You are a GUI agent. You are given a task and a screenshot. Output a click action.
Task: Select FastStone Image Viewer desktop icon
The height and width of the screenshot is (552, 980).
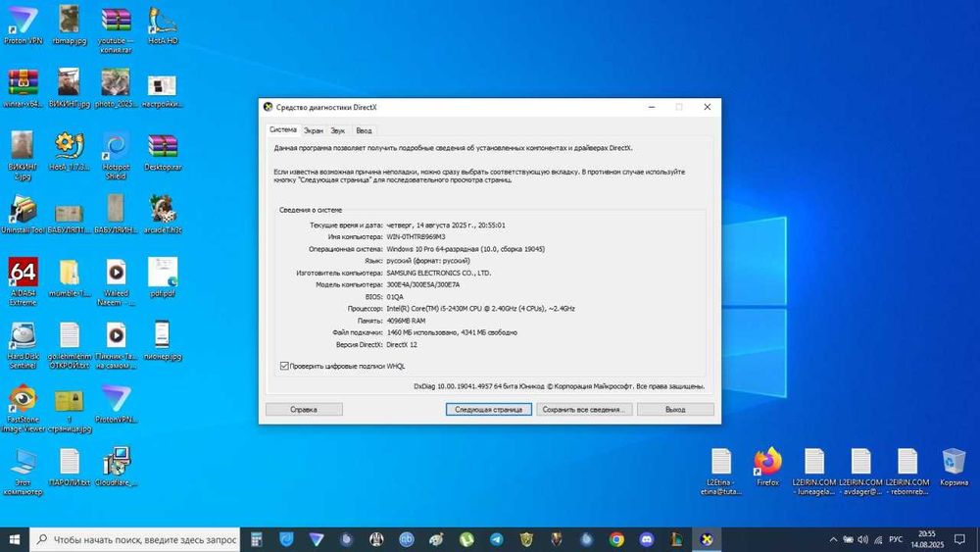pos(24,409)
